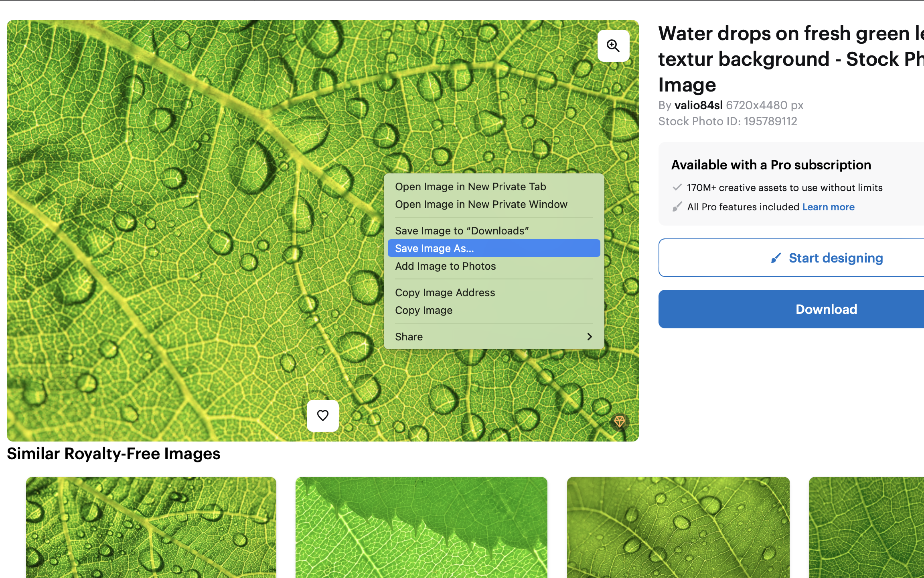
Task: Open author valio84sl profile link
Action: coord(699,105)
